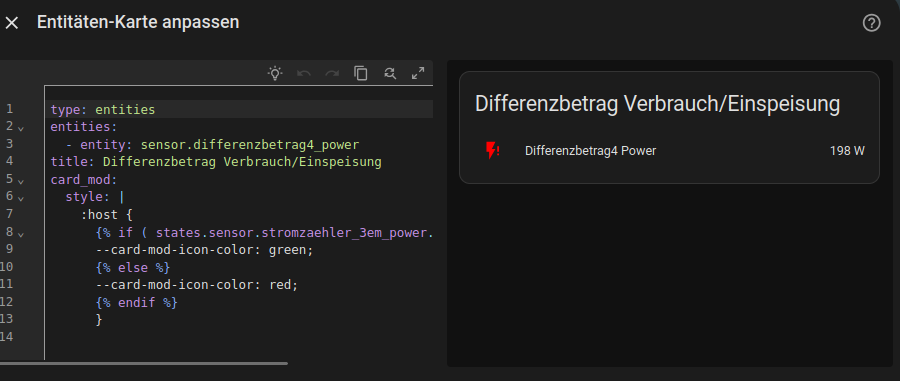Screen dimensions: 900x381
Task: Click the red lightning bolt entity icon
Action: point(492,151)
